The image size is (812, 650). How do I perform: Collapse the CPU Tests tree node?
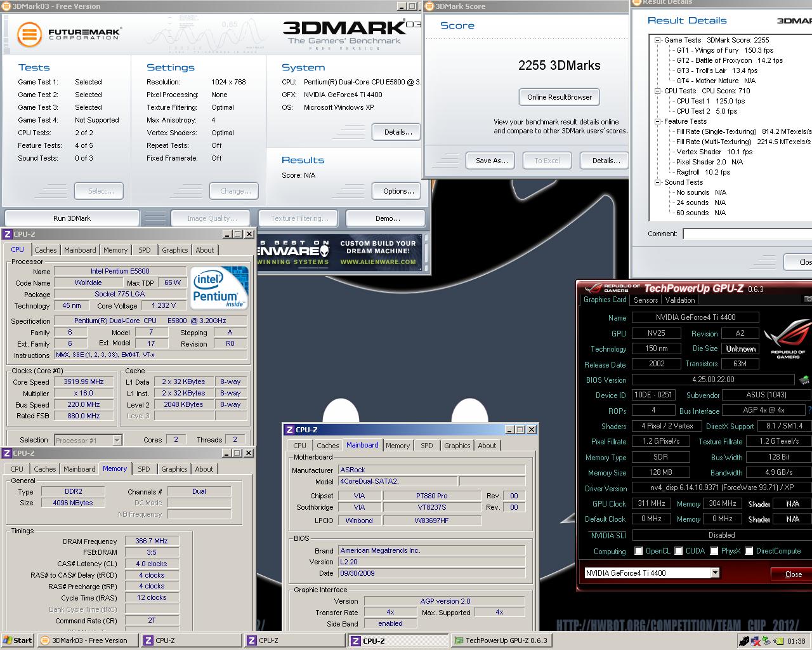pos(658,91)
